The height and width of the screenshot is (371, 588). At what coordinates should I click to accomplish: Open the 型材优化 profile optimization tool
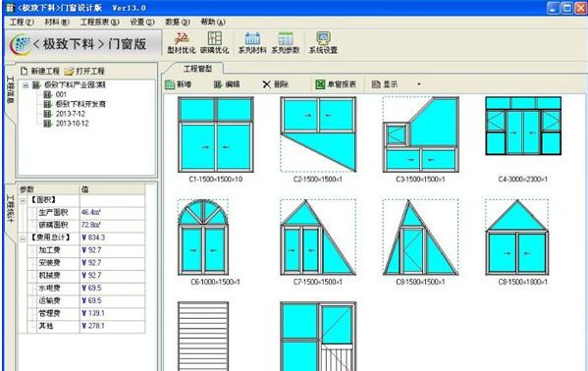[x=182, y=42]
